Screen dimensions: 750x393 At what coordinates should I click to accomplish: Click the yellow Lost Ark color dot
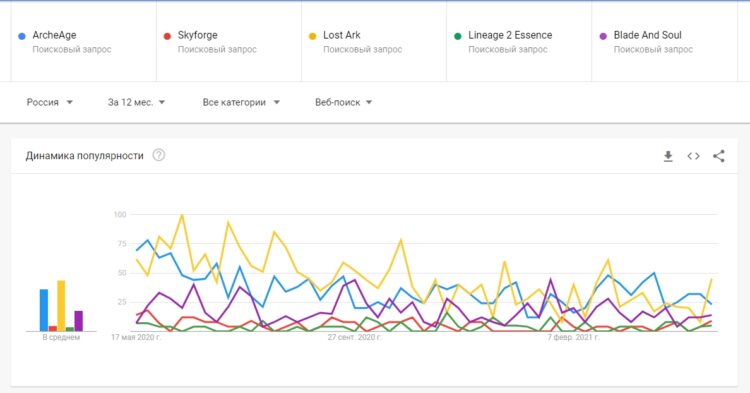(312, 36)
